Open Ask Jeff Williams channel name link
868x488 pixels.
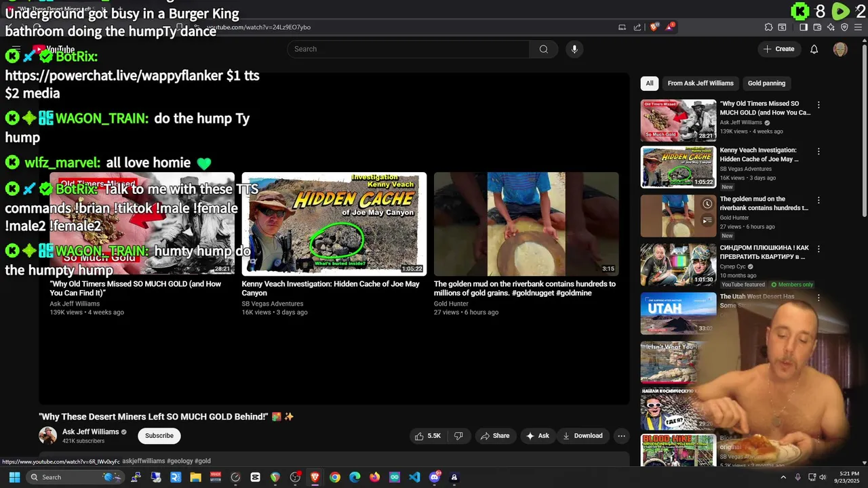[91, 432]
